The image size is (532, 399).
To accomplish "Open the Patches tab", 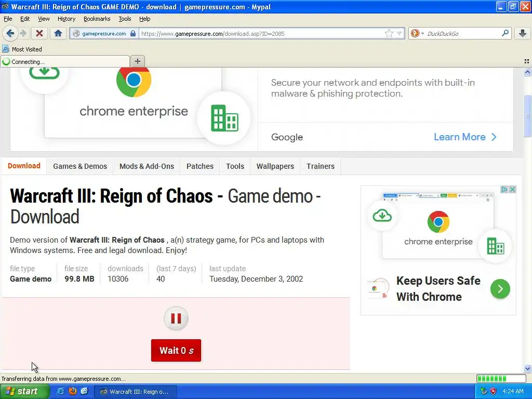I will click(x=200, y=166).
